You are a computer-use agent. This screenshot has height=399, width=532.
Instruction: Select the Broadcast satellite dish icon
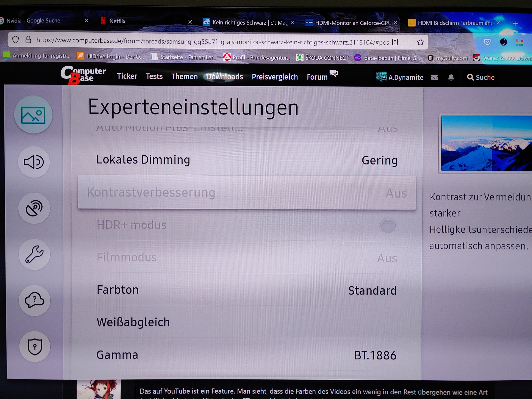point(34,208)
